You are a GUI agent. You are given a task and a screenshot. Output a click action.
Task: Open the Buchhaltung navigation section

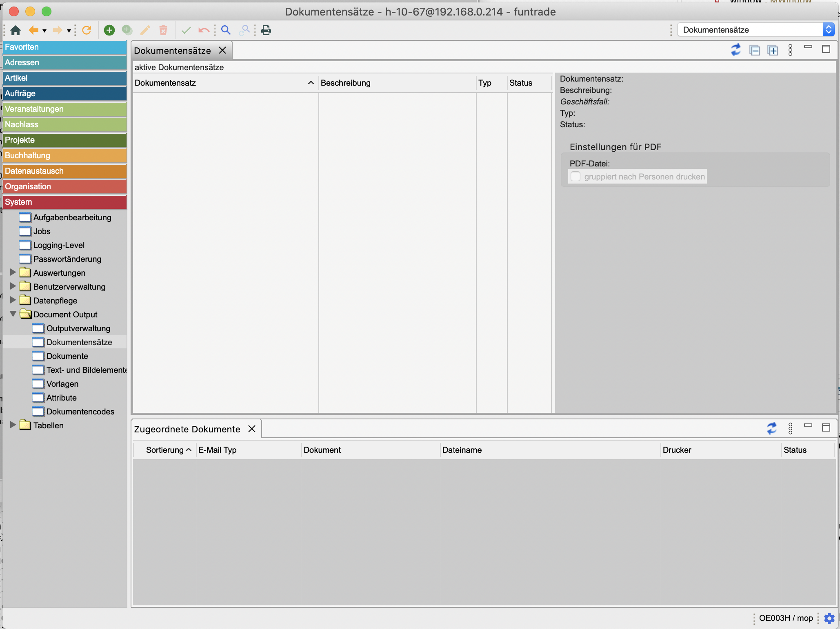(x=64, y=155)
